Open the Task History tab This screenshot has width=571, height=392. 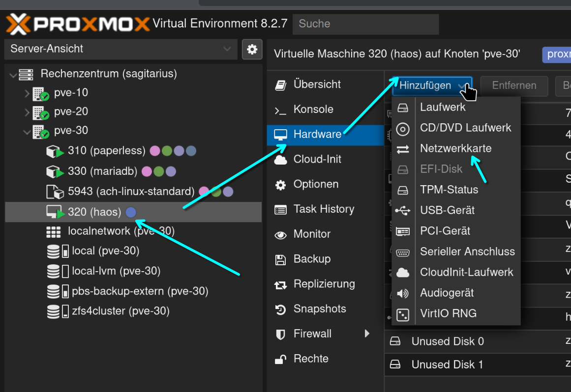tap(325, 209)
